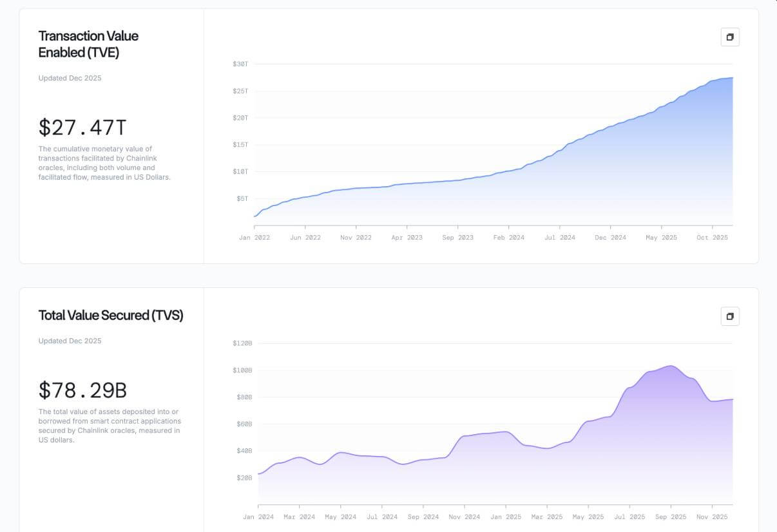
Task: Click the Nov 2025 label on the TVS timeline
Action: (x=713, y=517)
